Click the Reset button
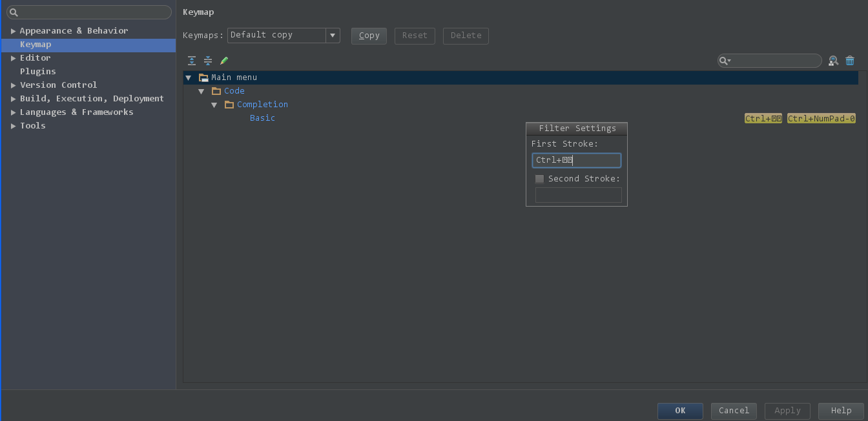 point(415,36)
